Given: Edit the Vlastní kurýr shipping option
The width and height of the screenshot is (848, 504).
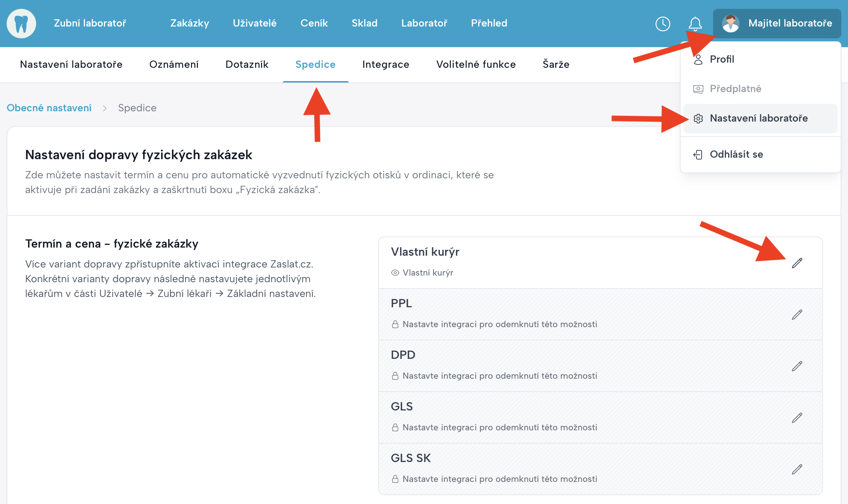Looking at the screenshot, I should coord(797,263).
